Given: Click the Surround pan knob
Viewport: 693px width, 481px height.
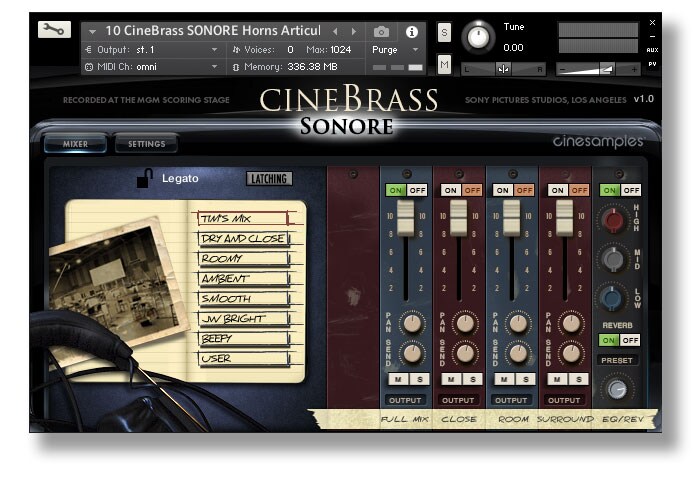Looking at the screenshot, I should (571, 323).
